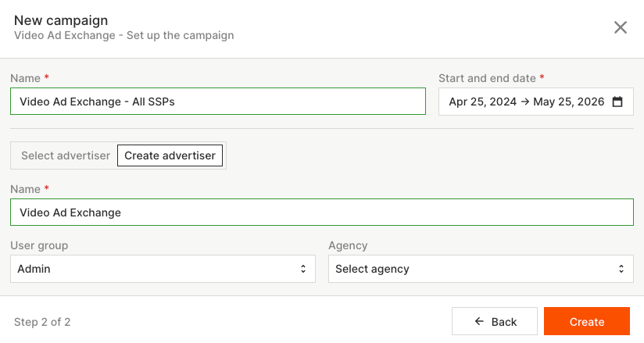Image resolution: width=644 pixels, height=343 pixels.
Task: Switch to the Select advertiser tab
Action: click(66, 155)
